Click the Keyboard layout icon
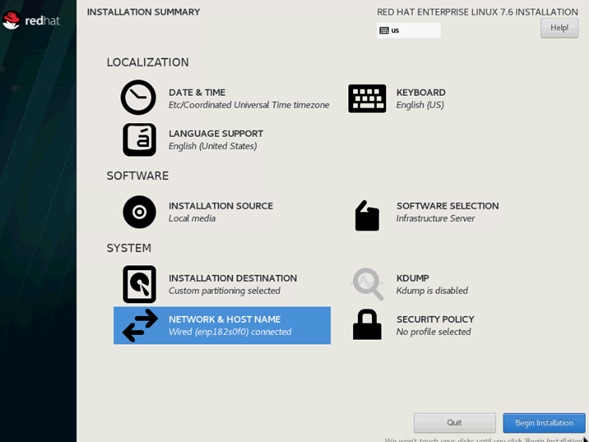The height and width of the screenshot is (442, 589). pyautogui.click(x=367, y=98)
